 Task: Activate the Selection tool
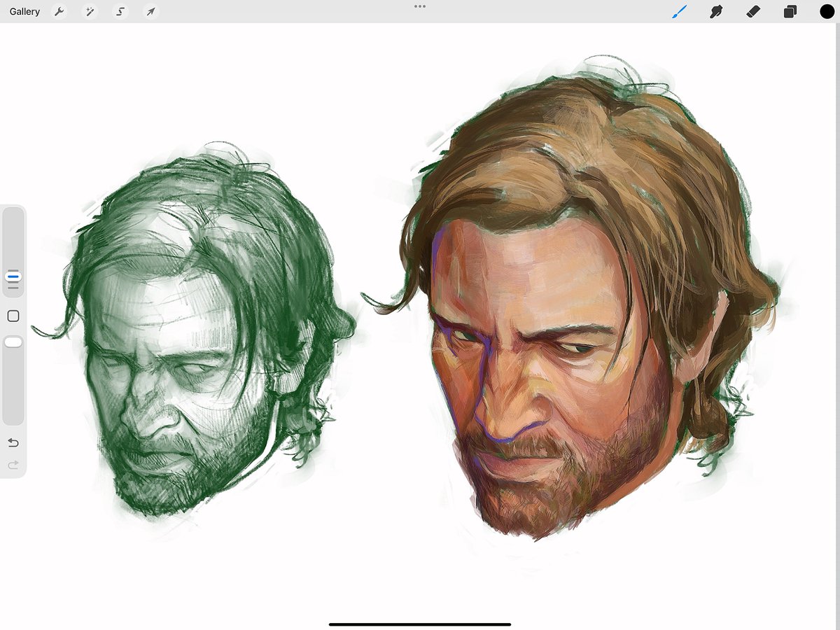pos(120,12)
